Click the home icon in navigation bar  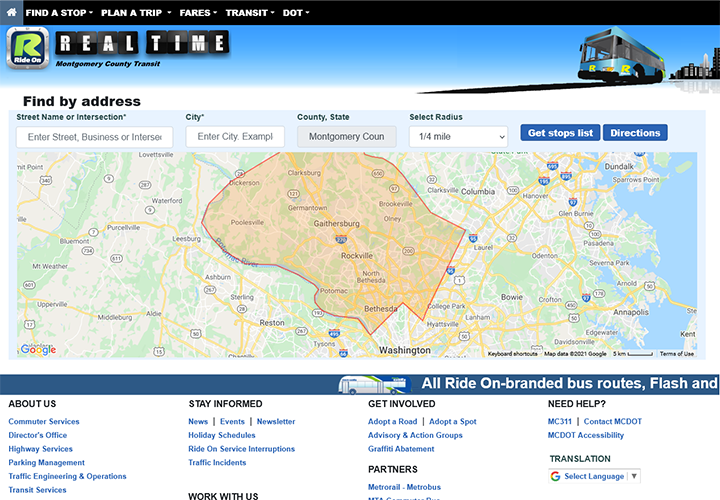(11, 13)
